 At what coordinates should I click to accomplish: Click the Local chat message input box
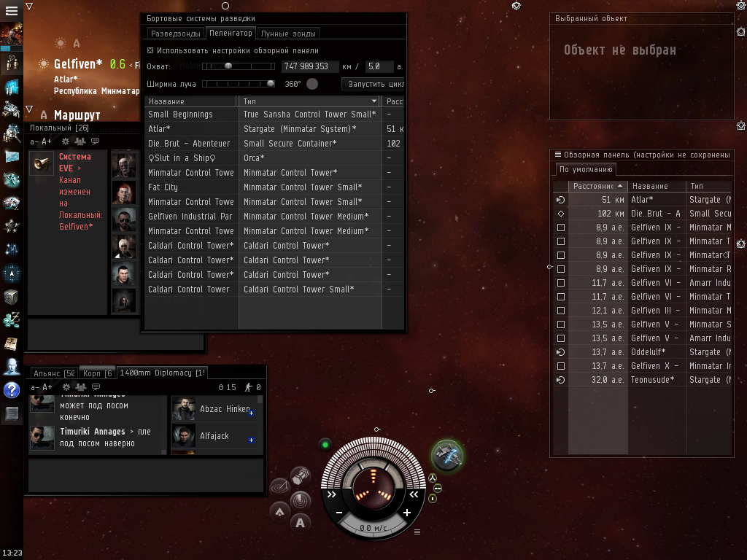(x=116, y=335)
